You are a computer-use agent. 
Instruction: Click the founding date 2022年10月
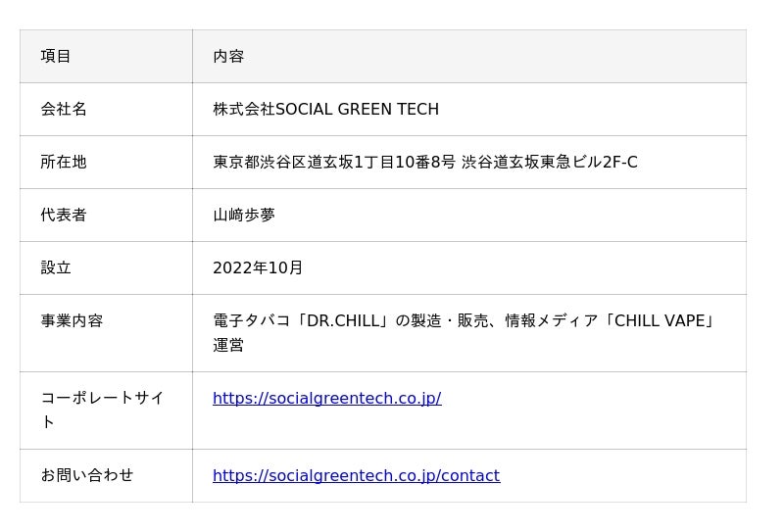[x=258, y=268]
